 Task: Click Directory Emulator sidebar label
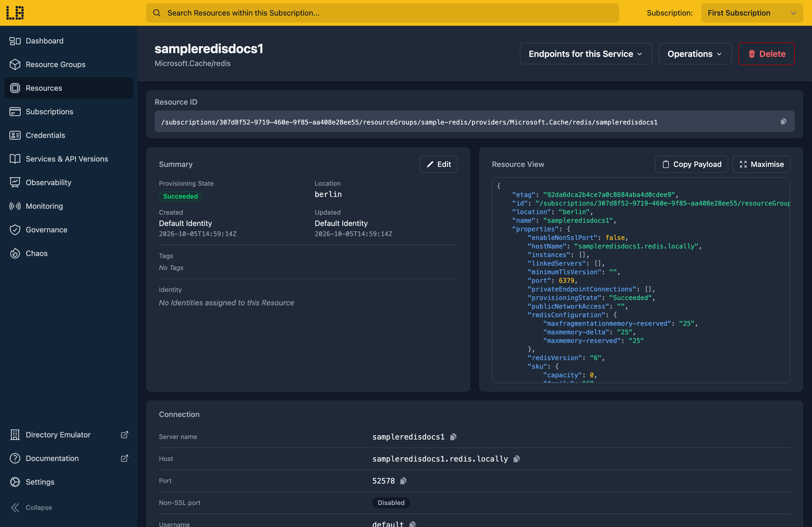(58, 435)
